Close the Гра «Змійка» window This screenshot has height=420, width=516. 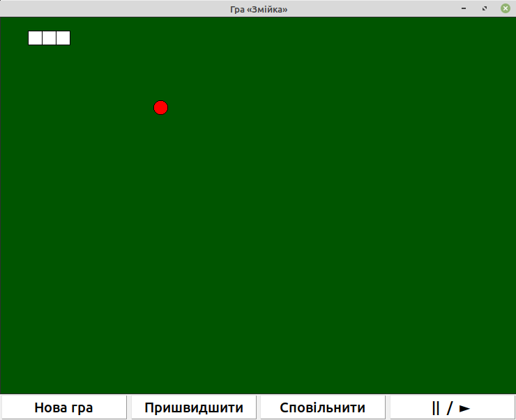506,8
